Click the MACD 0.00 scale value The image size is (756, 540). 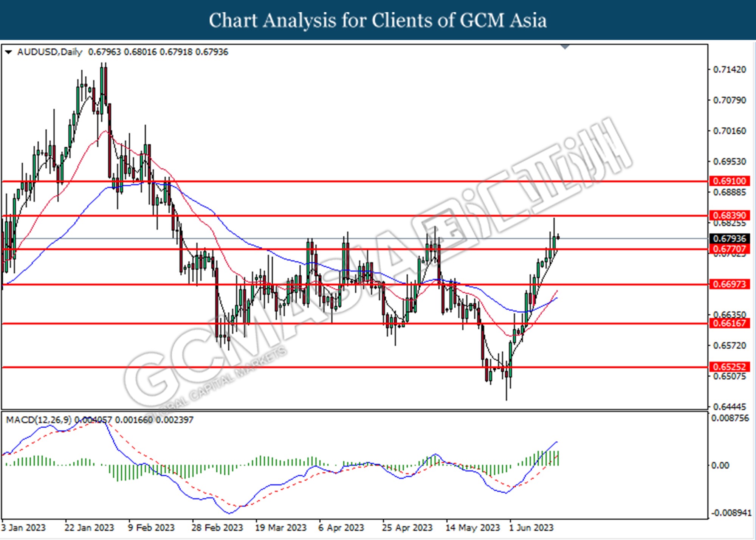(x=720, y=466)
